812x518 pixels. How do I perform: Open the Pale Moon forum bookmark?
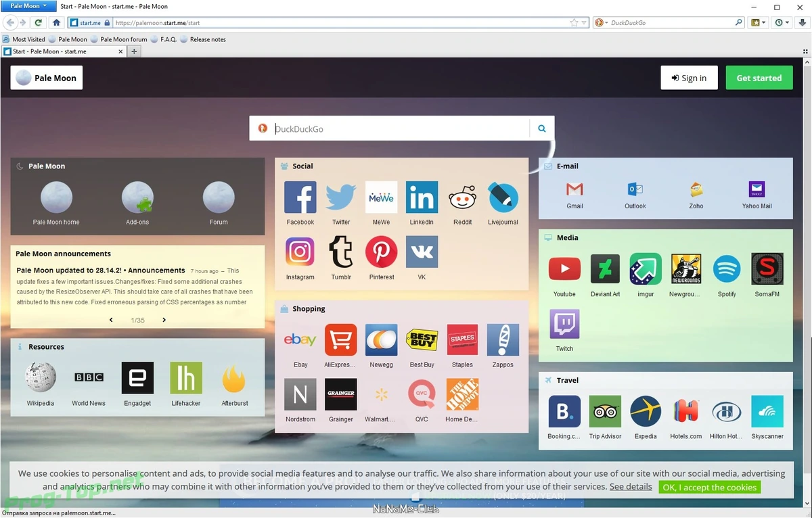point(119,39)
